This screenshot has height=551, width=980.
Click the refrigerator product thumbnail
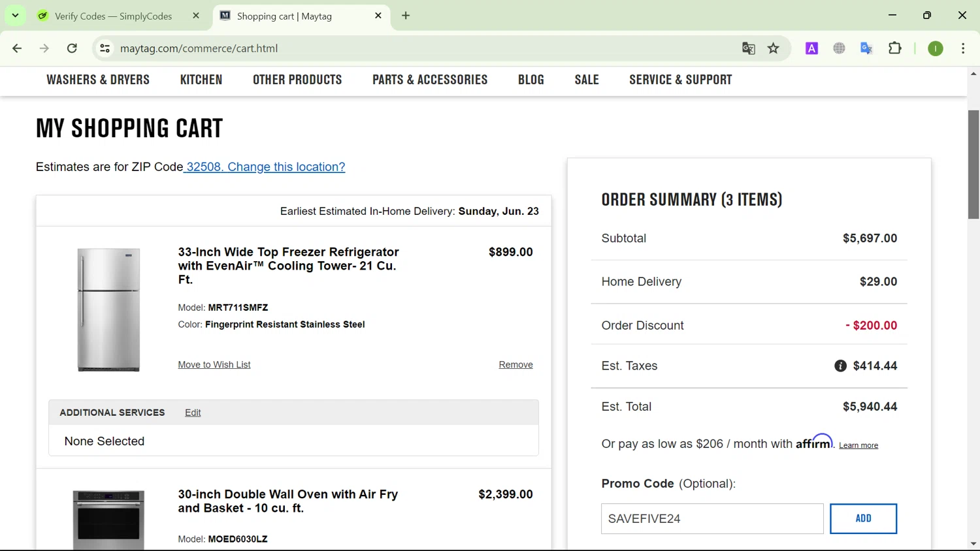pos(108,309)
